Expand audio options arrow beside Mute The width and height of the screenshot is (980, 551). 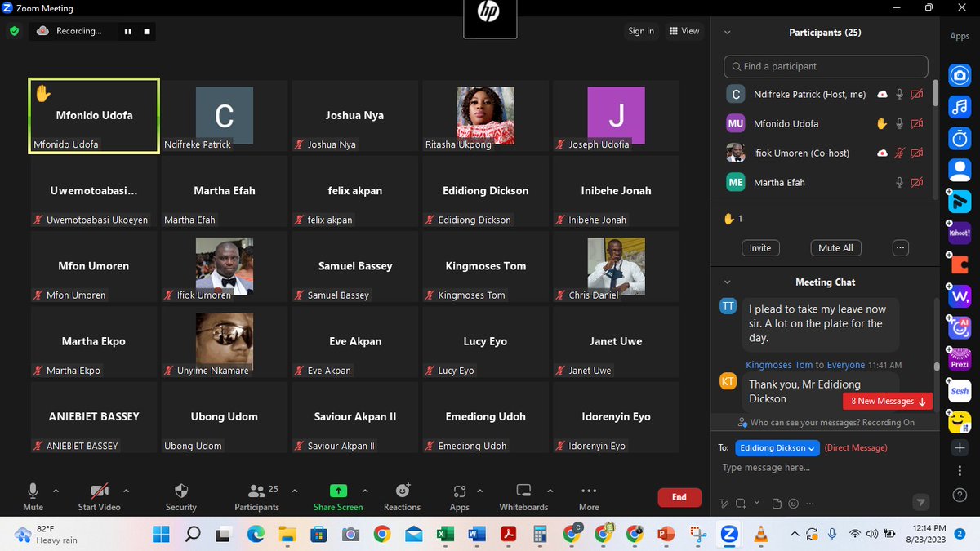[56, 491]
